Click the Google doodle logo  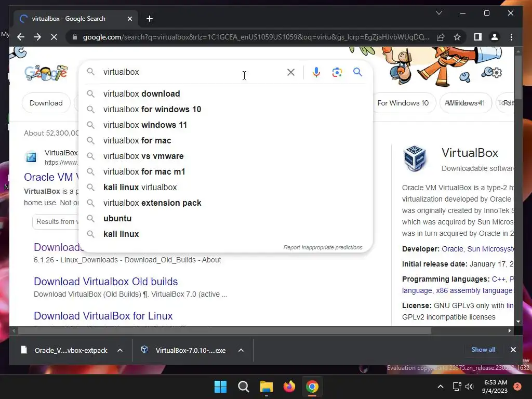click(46, 72)
